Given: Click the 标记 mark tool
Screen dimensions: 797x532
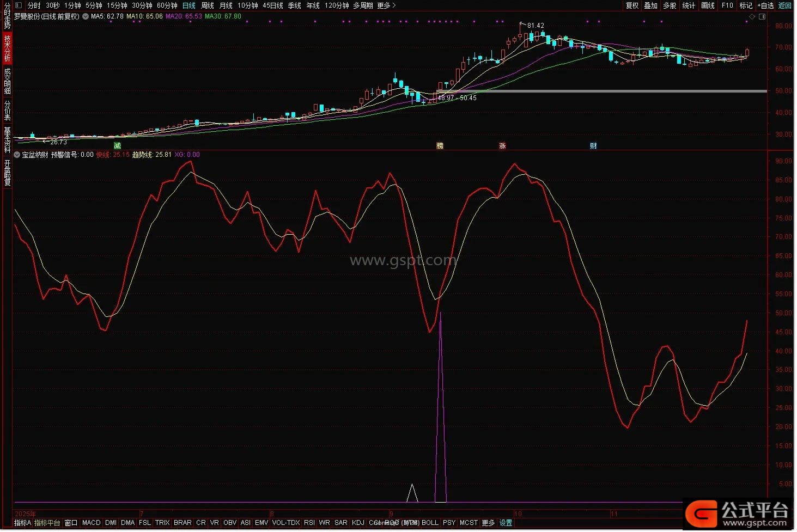Looking at the screenshot, I should click(x=745, y=5).
